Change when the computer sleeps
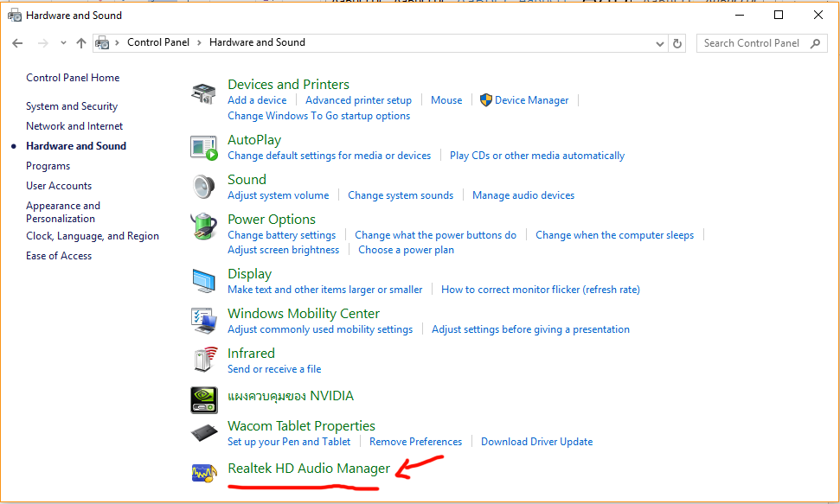This screenshot has height=504, width=840. click(x=615, y=235)
